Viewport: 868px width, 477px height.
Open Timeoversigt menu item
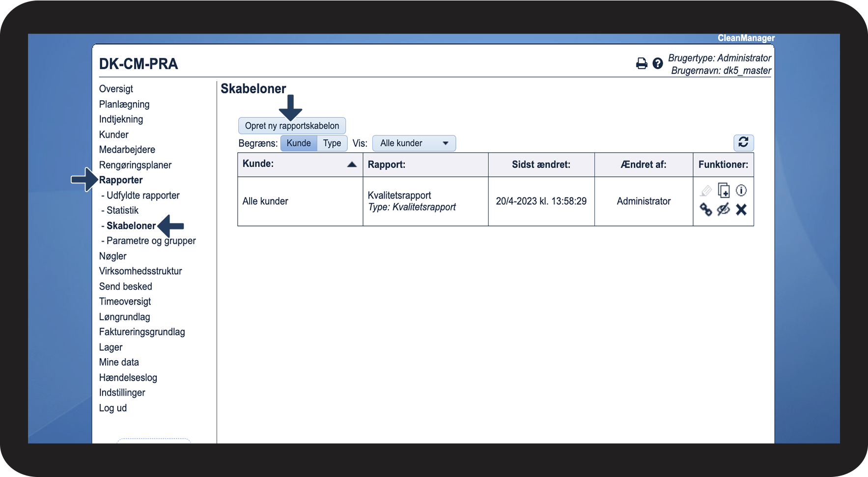125,302
